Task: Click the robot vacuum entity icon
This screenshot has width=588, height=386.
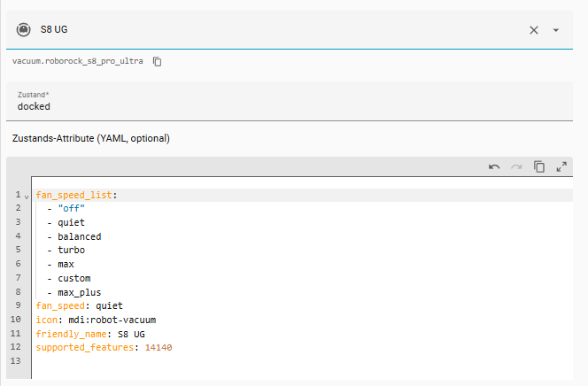Action: (x=22, y=30)
